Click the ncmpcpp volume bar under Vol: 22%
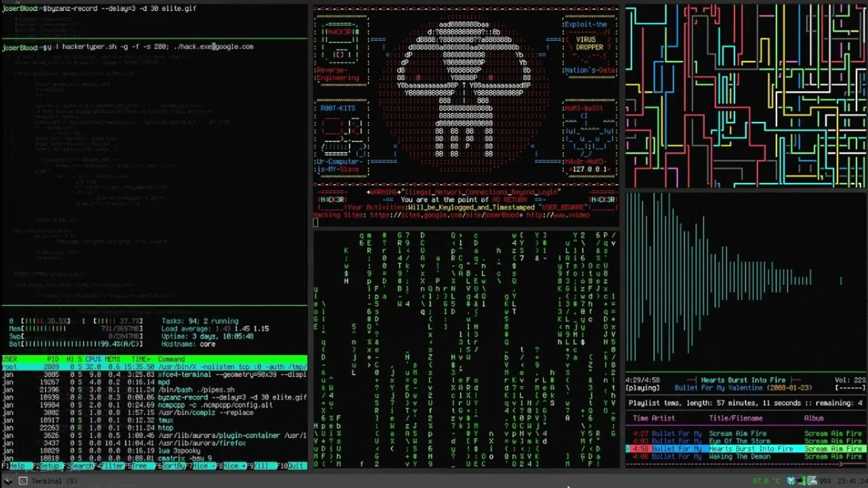Viewport: 868px width, 488px height. click(x=849, y=388)
